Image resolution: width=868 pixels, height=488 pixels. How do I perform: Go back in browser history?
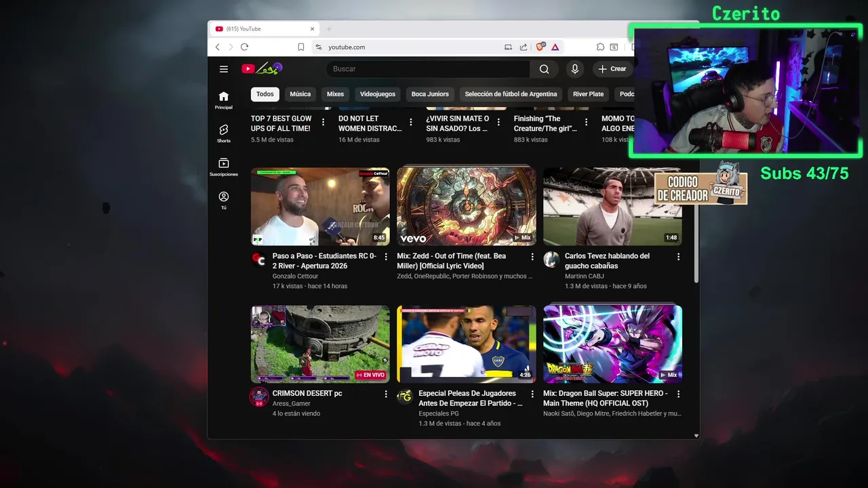[x=217, y=47]
